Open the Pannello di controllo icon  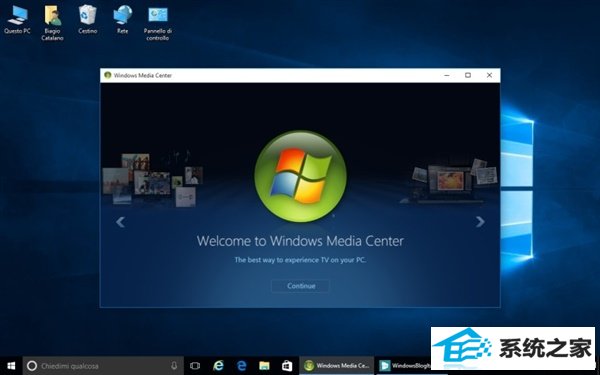coord(158,23)
